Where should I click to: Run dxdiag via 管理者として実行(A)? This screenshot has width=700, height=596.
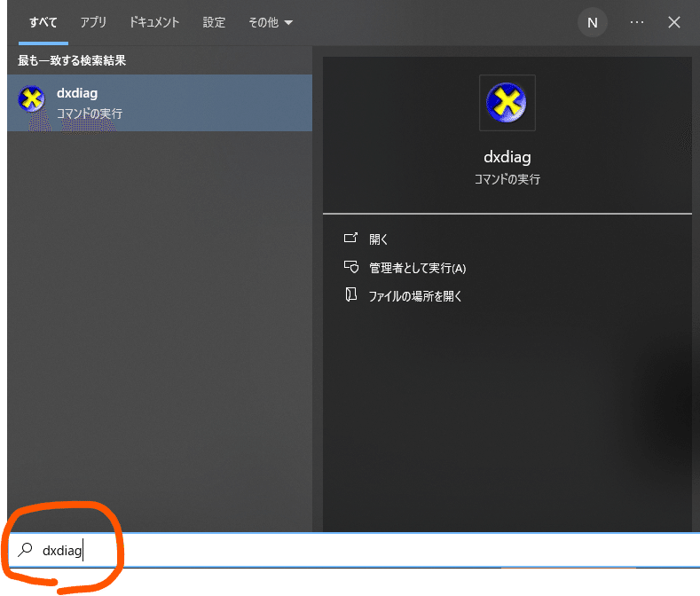tap(417, 268)
